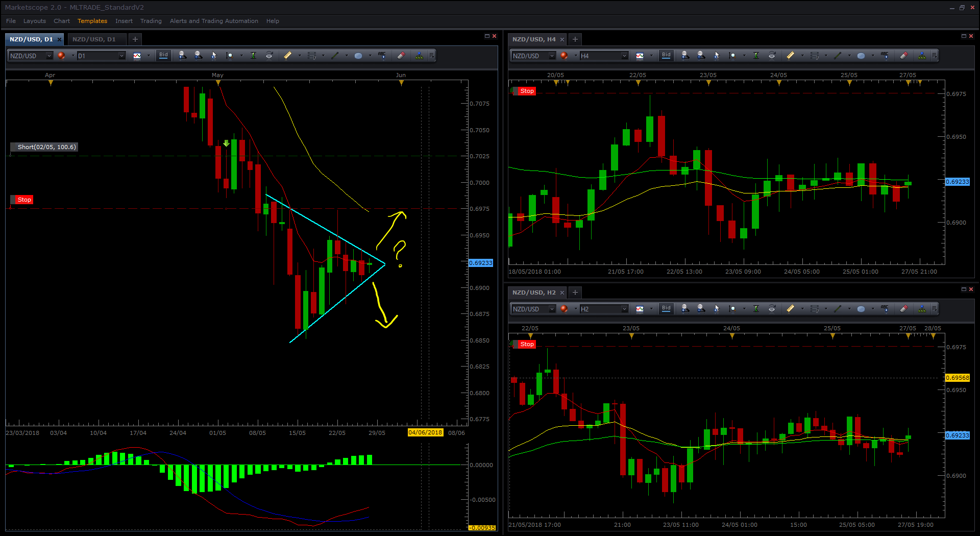Click the hierarchy tree icon in H2 toolbar

pyautogui.click(x=922, y=308)
